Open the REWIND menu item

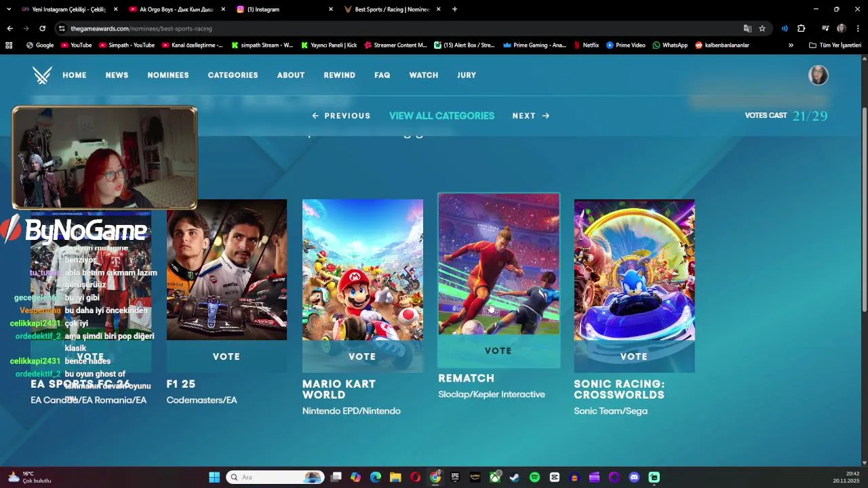340,75
